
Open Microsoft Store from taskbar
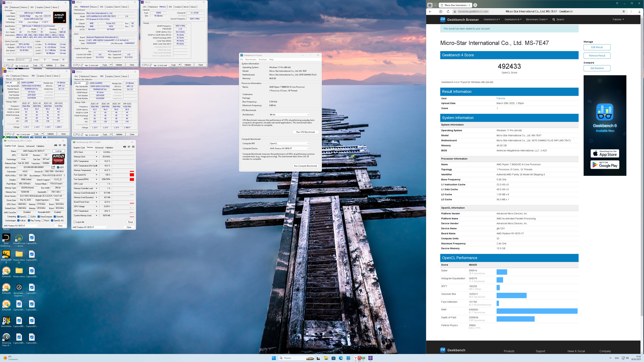pos(334,358)
